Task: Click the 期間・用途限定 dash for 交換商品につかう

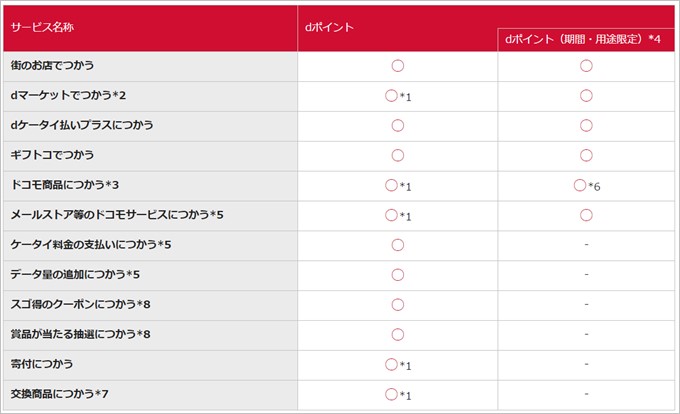Action: pos(586,394)
